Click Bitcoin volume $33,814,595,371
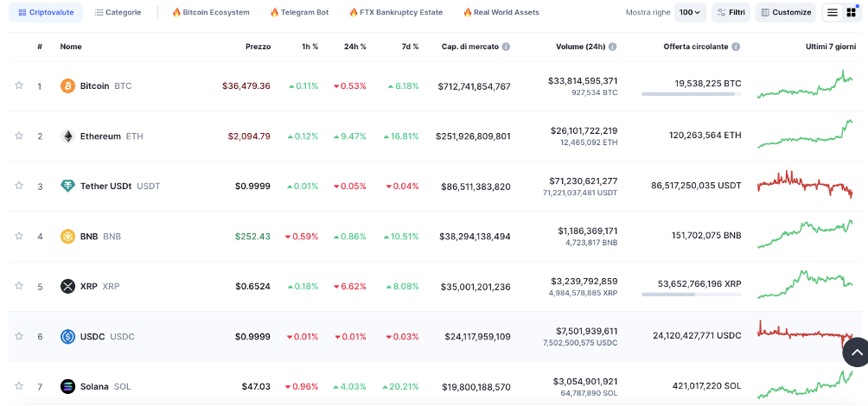Viewport: 868px width, 406px height. pos(583,80)
